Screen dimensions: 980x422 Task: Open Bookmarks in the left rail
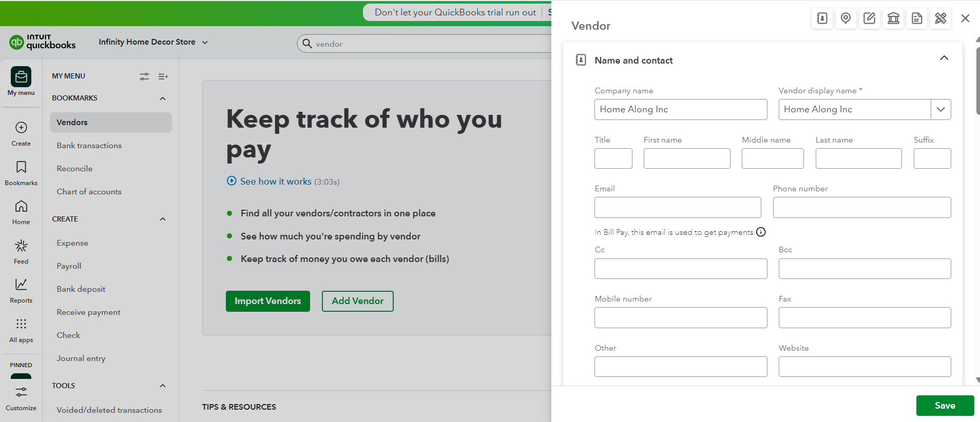21,173
